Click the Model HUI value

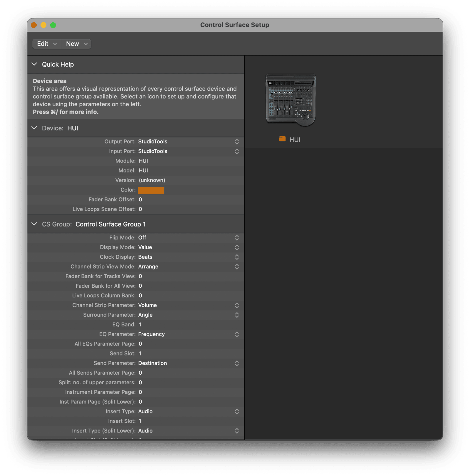click(x=143, y=171)
